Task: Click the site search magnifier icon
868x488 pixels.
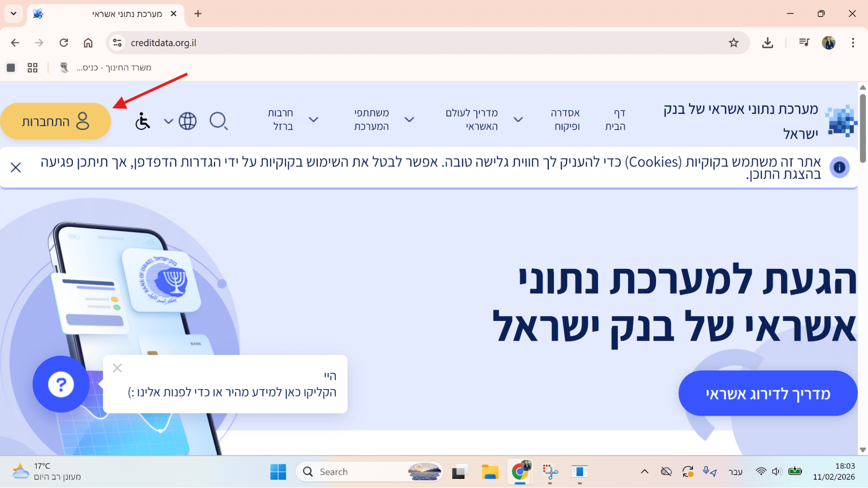Action: [218, 121]
